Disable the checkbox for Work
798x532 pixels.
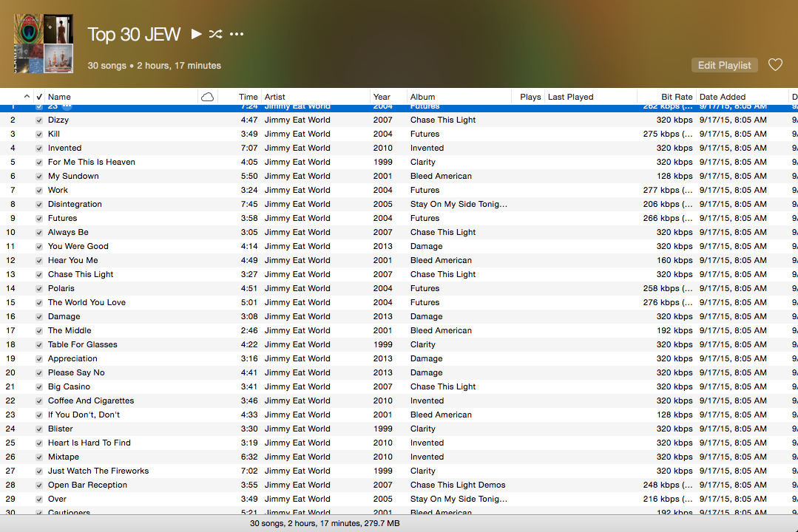(x=39, y=190)
